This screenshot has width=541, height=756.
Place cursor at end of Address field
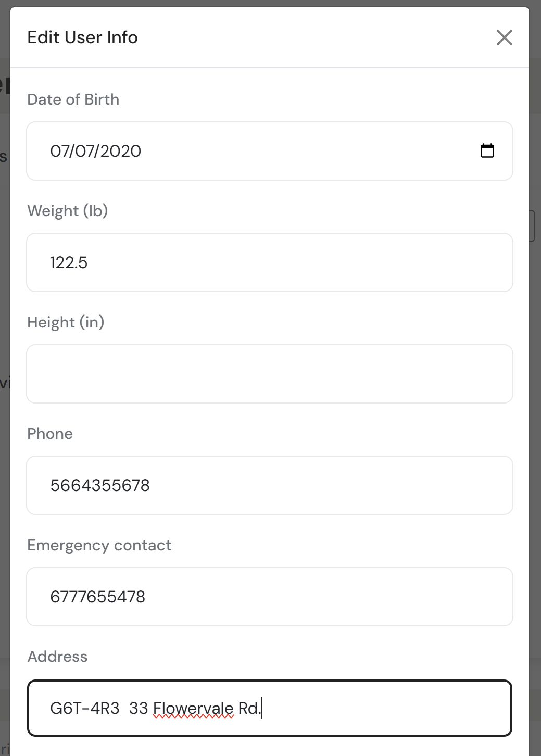click(x=385, y=708)
